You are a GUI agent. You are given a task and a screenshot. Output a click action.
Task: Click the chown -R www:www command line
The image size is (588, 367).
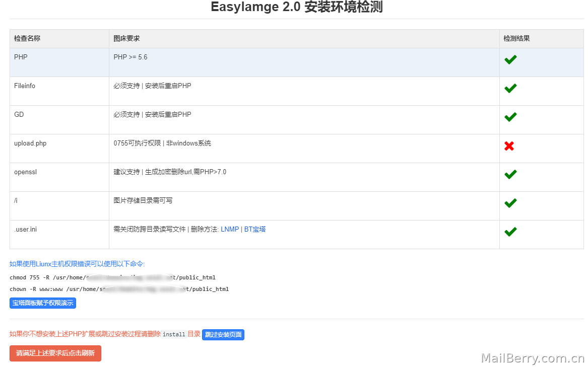point(119,289)
